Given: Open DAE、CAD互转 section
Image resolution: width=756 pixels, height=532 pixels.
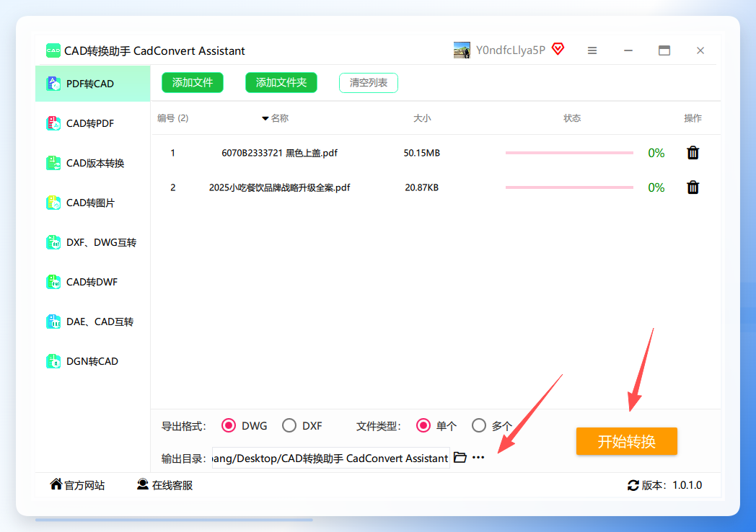Looking at the screenshot, I should [92, 322].
